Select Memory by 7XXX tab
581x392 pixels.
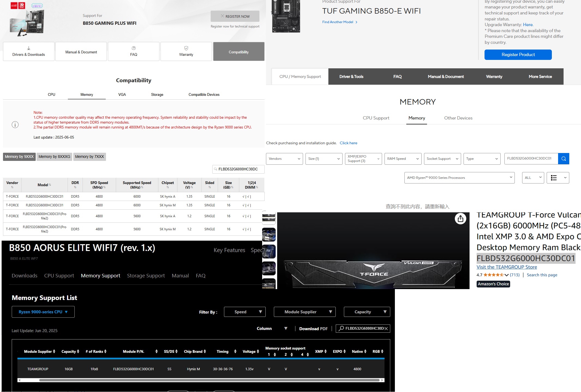pyautogui.click(x=90, y=157)
